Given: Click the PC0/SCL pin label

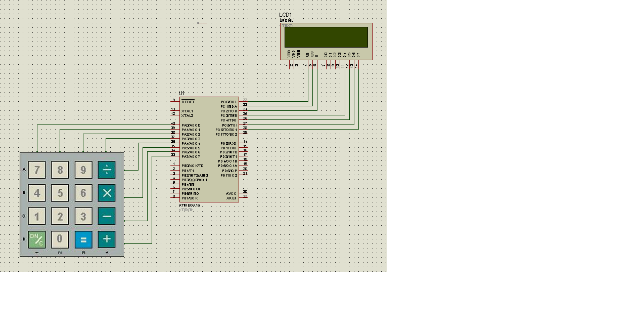Looking at the screenshot, I should coord(229,102).
